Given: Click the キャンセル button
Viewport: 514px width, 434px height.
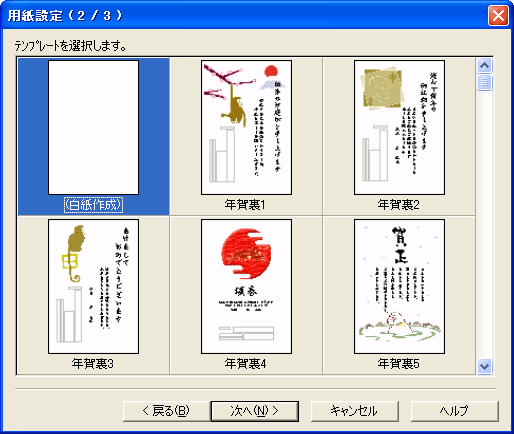Looking at the screenshot, I should tap(354, 411).
